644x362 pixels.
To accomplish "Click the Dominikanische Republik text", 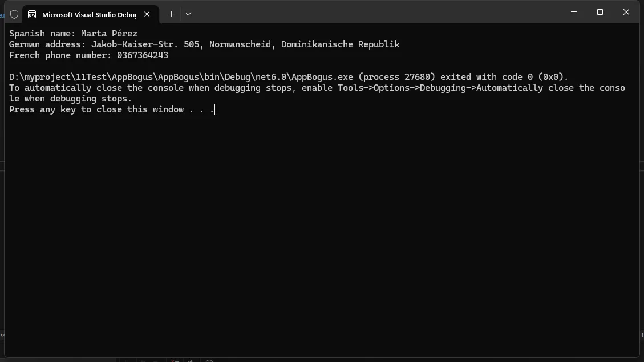I will point(340,44).
